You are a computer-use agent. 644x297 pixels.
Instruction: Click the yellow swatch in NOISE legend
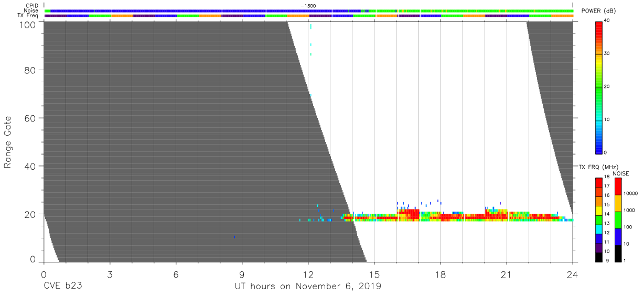[618, 203]
